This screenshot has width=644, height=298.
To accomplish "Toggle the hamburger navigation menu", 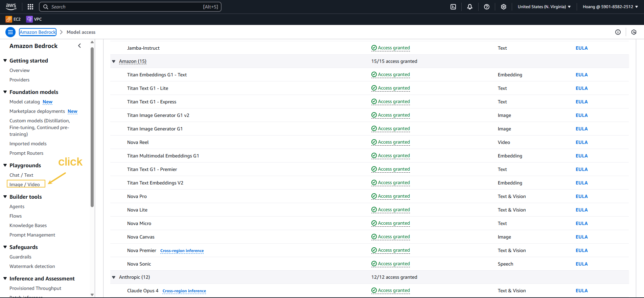I will pos(10,32).
